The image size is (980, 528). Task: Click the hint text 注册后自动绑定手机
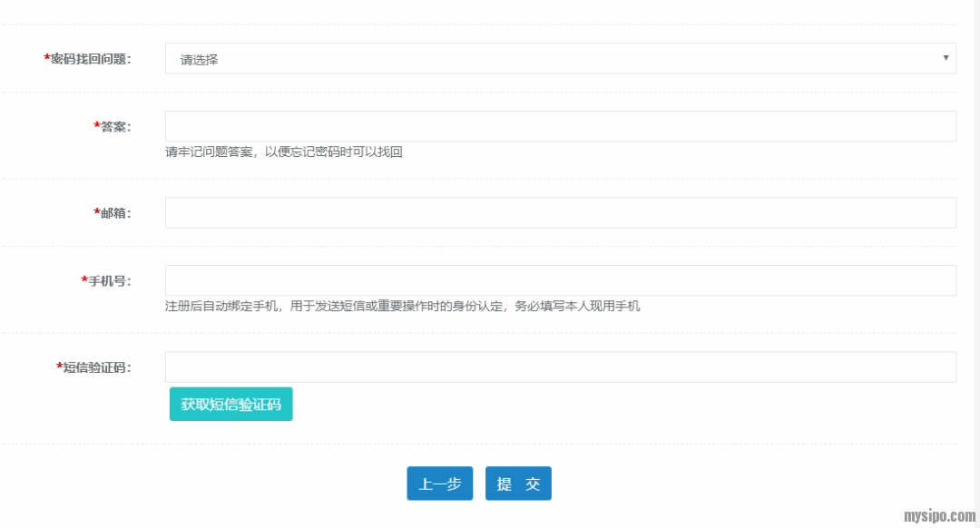pos(402,307)
